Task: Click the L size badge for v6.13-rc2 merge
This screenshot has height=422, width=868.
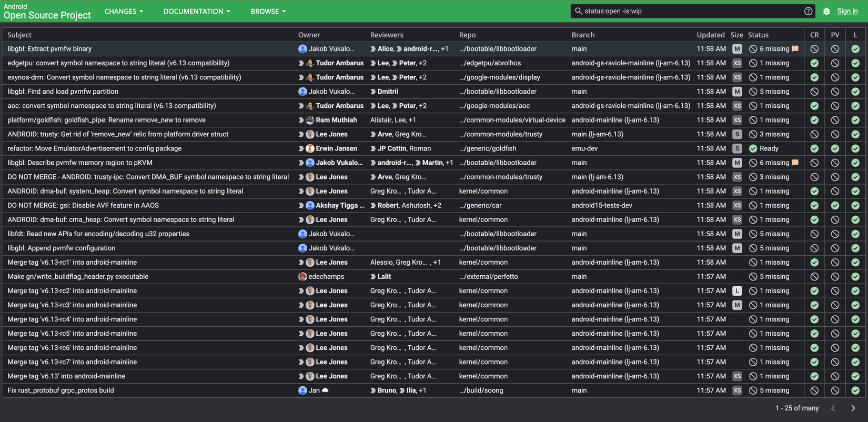Action: point(737,291)
